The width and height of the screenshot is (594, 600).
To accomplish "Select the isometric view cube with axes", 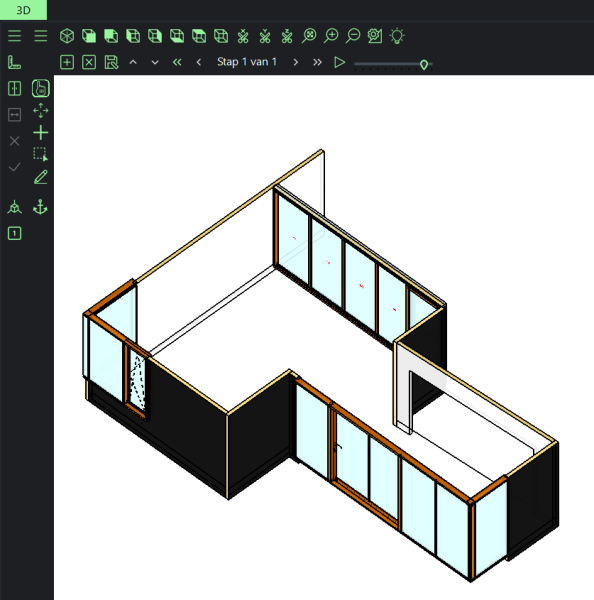I will 67,36.
